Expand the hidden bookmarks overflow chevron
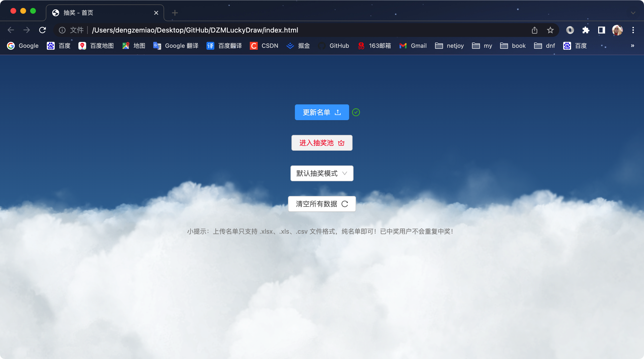This screenshot has width=644, height=359. (x=632, y=46)
